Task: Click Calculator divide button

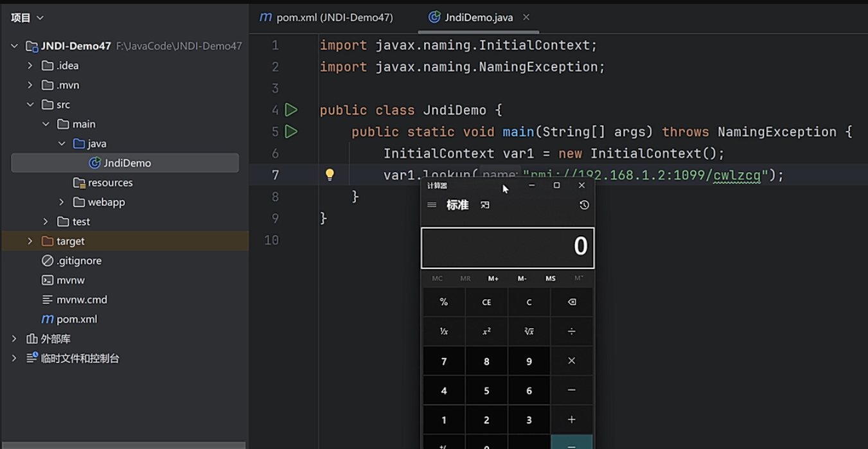Action: pos(572,331)
